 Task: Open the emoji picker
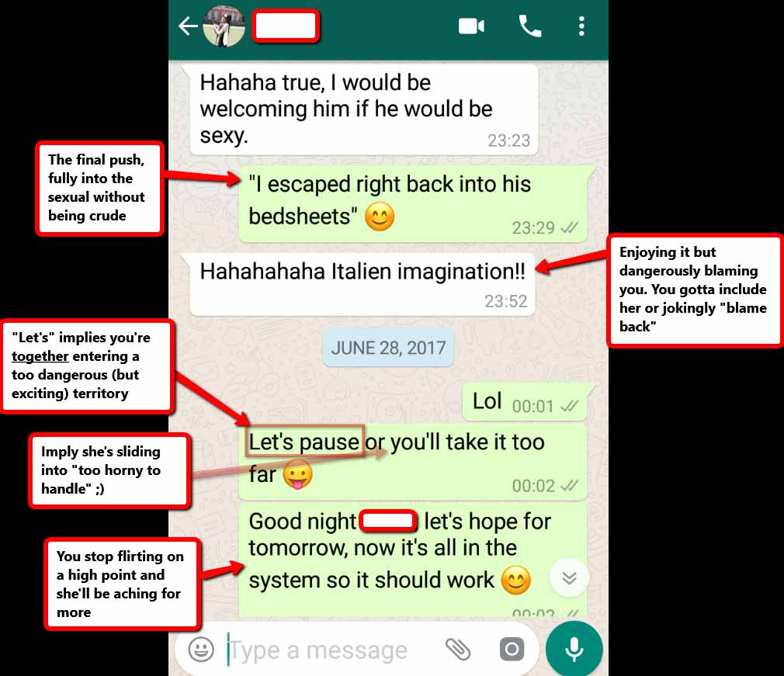tap(201, 650)
